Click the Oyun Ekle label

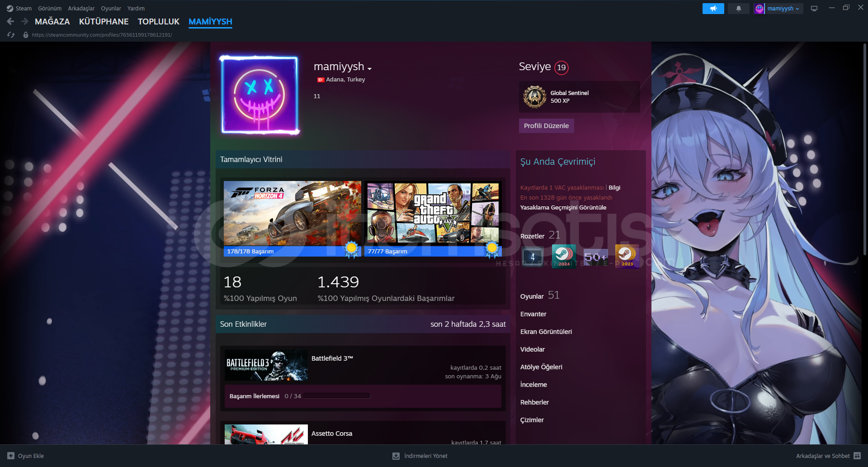(x=31, y=456)
